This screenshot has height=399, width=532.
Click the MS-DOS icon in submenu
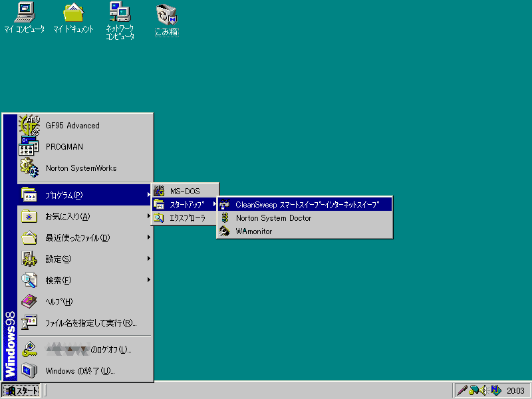[159, 191]
